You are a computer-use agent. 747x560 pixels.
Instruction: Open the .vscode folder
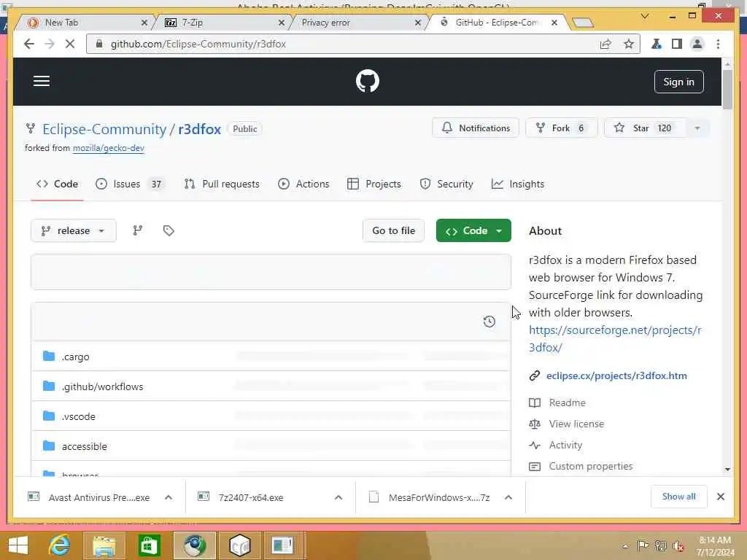[79, 416]
